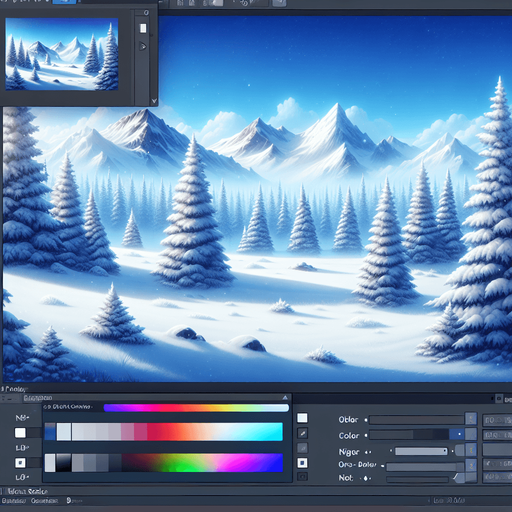Click the Ora- Boler slider track
This screenshot has width=512, height=512.
425,467
